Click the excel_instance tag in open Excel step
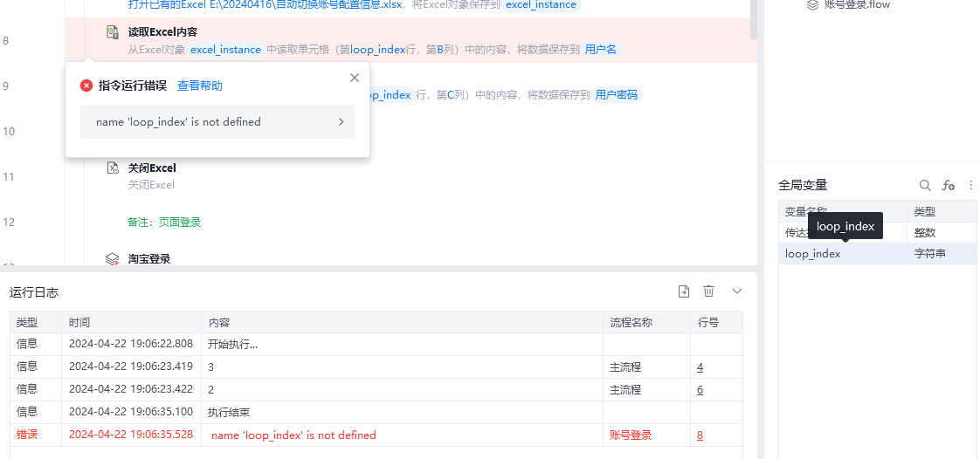The image size is (980, 459). [542, 5]
